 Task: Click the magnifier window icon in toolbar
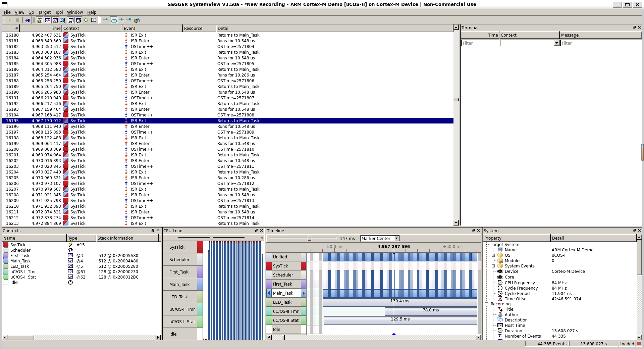point(63,20)
